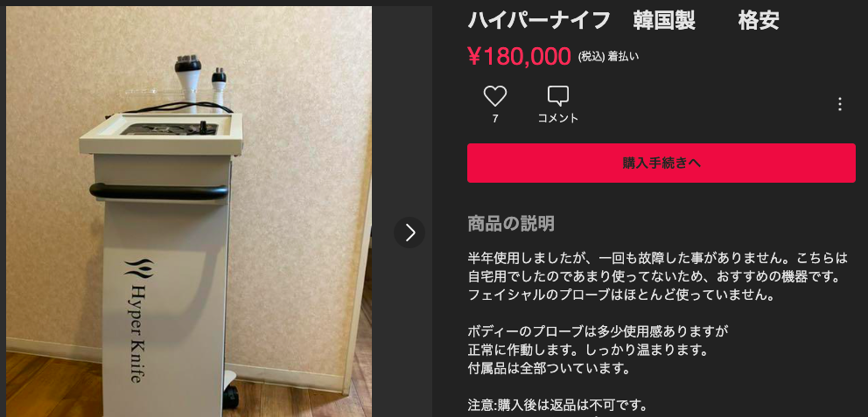The width and height of the screenshot is (868, 417).
Task: Click the (税込) 着払い shipping note
Action: [x=608, y=57]
